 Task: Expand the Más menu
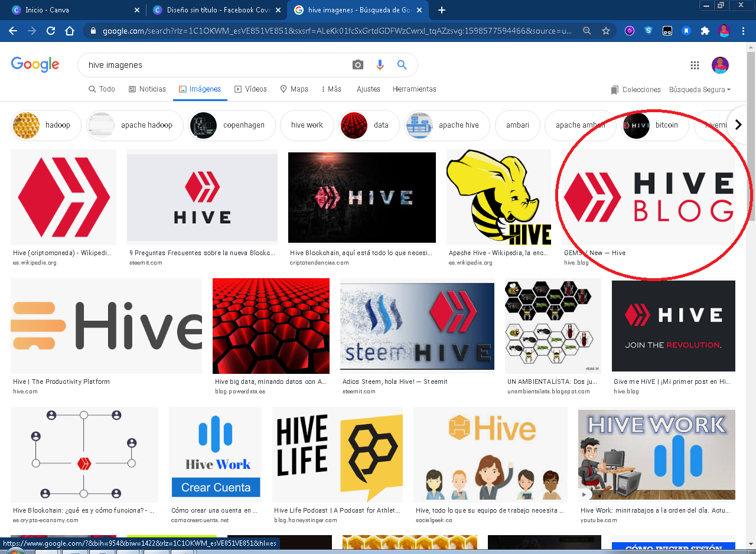(x=331, y=89)
